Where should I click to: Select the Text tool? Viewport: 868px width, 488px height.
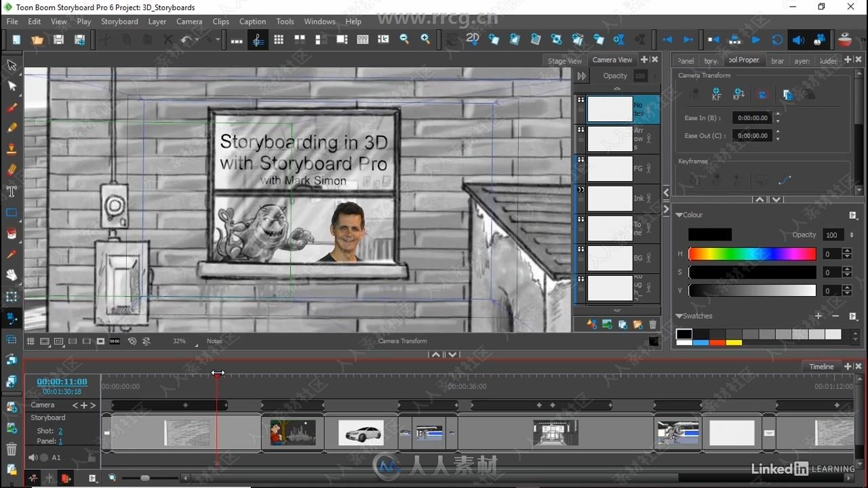tap(12, 191)
